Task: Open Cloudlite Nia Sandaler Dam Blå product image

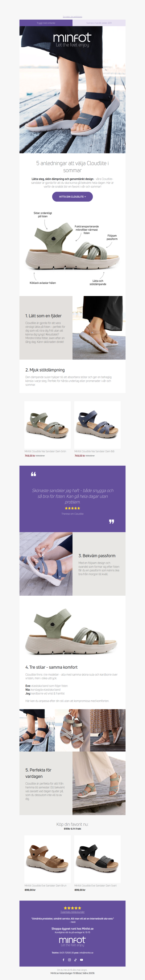Action: pos(97,425)
